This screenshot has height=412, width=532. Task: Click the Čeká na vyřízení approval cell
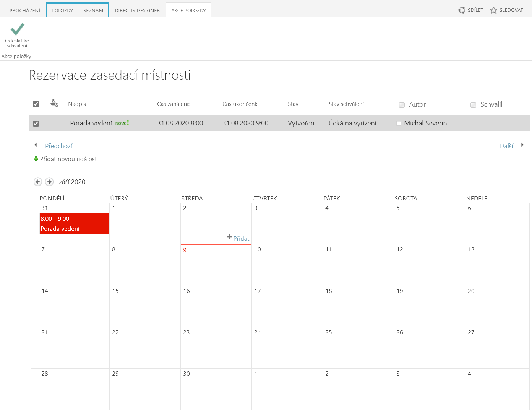[x=352, y=123]
